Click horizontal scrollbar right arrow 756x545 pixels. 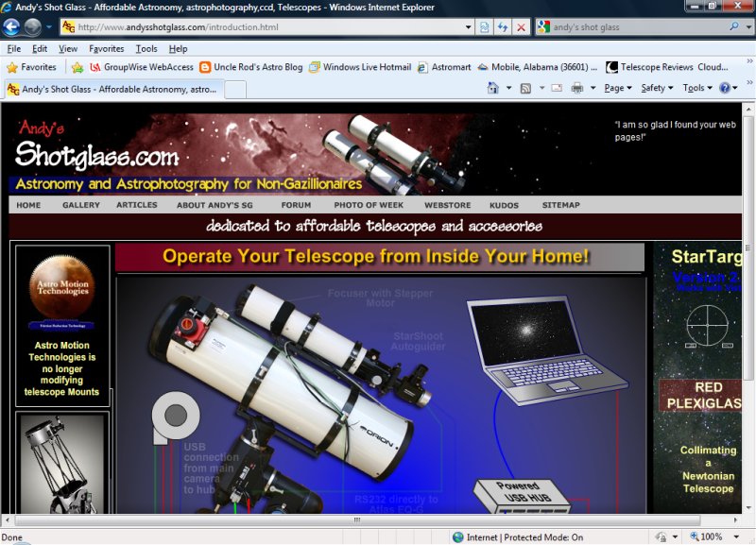click(736, 519)
